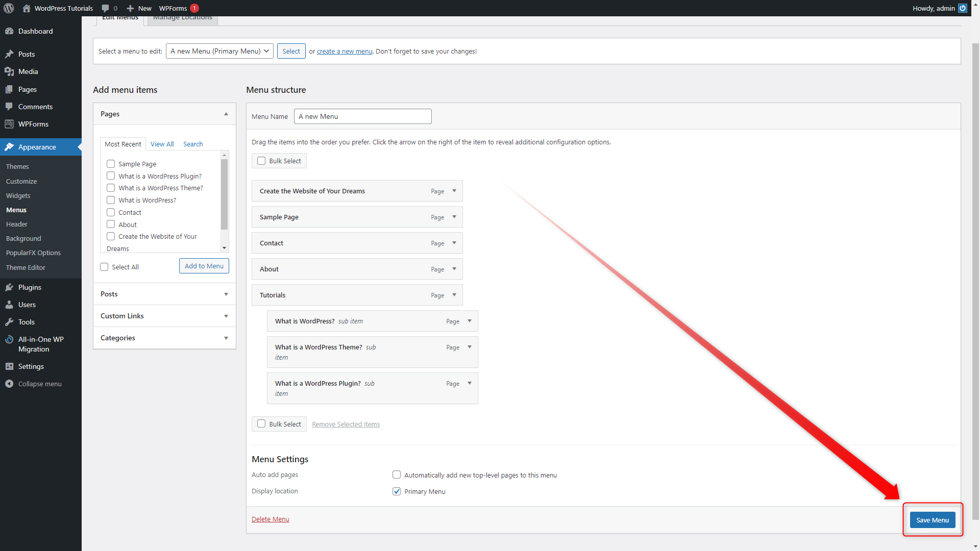
Task: Check What is a WordPress Plugin? checkbox
Action: (111, 176)
